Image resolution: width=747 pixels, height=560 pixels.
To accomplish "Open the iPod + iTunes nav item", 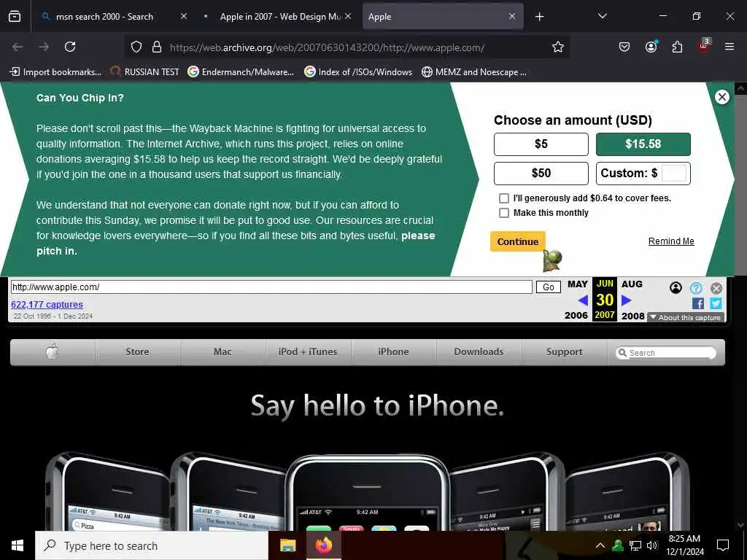I will point(308,352).
